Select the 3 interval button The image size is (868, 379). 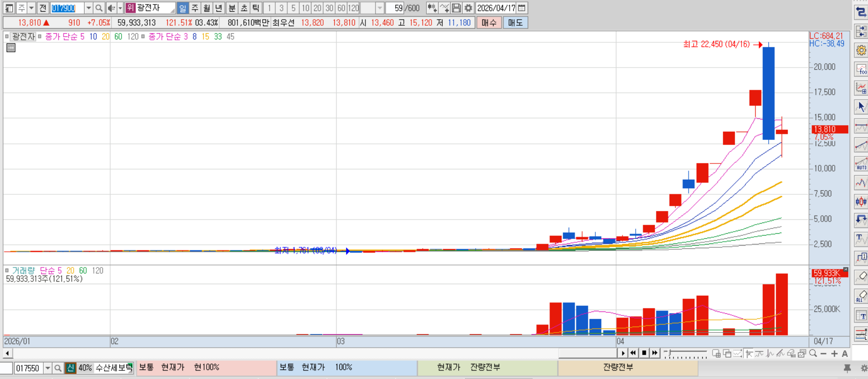click(281, 8)
